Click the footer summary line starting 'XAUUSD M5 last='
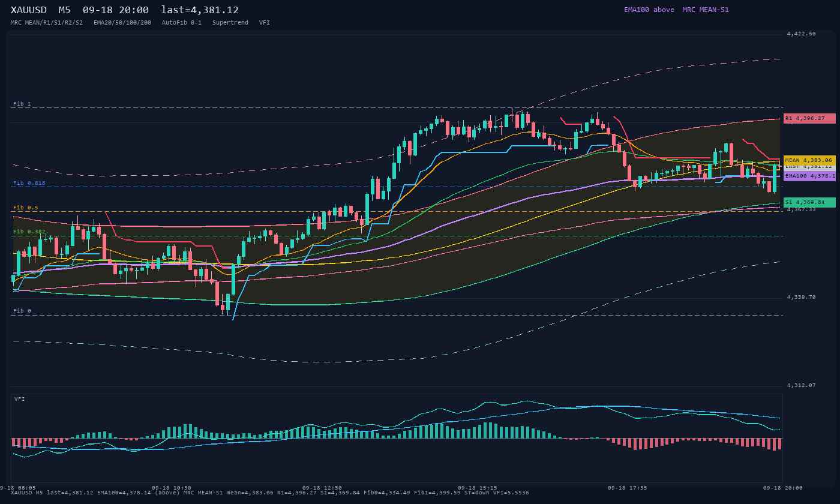The height and width of the screenshot is (504, 840). point(270,493)
